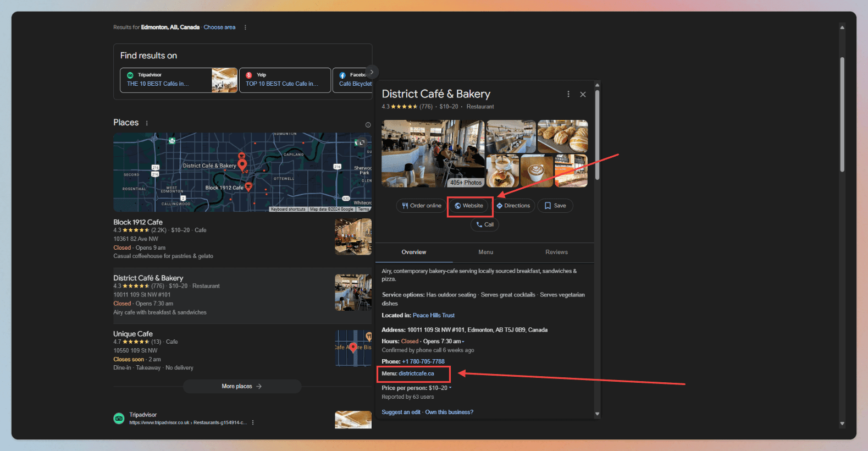Image resolution: width=868 pixels, height=451 pixels.
Task: Click the Call button
Action: [485, 224]
